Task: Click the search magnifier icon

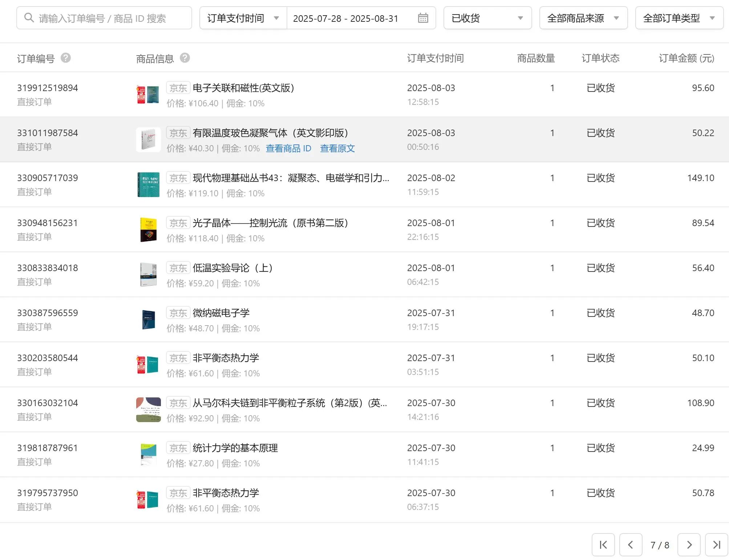Action: click(x=29, y=18)
